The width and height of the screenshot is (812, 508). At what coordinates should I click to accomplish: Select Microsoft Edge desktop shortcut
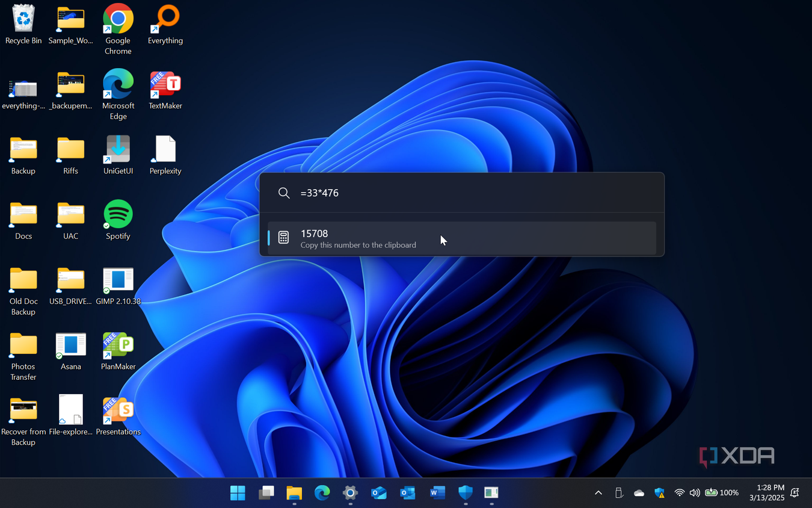[118, 94]
